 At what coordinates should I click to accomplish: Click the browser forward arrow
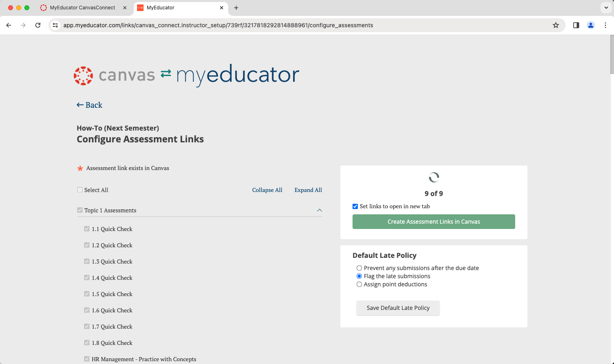click(x=23, y=25)
